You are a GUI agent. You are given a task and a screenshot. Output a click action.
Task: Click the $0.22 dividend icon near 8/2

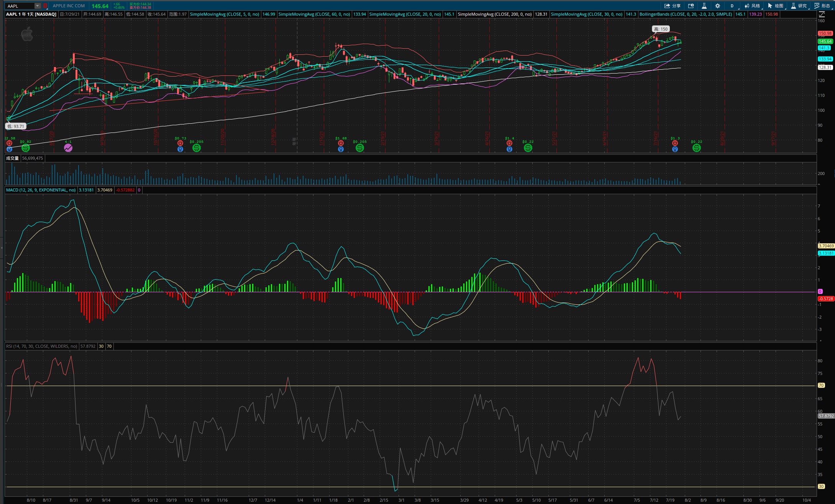[697, 148]
